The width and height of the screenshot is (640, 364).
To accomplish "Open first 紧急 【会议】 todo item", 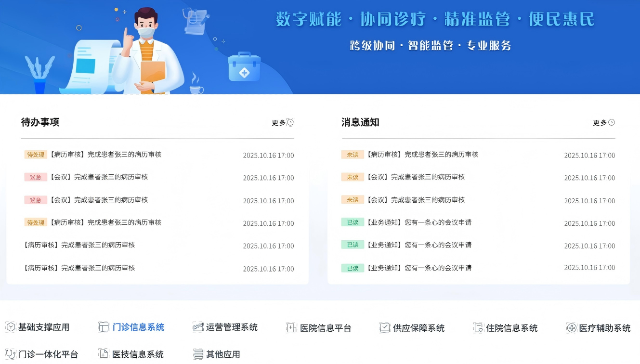I will point(99,177).
